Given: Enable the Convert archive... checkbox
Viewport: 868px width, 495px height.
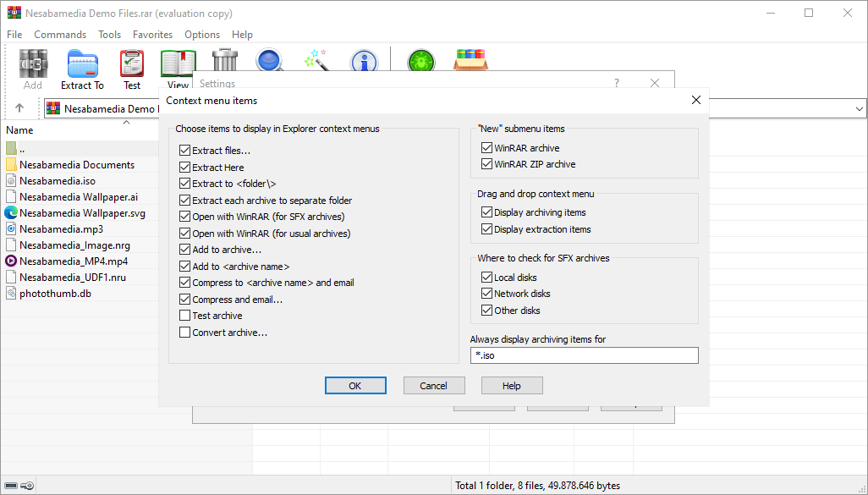Looking at the screenshot, I should (x=185, y=333).
